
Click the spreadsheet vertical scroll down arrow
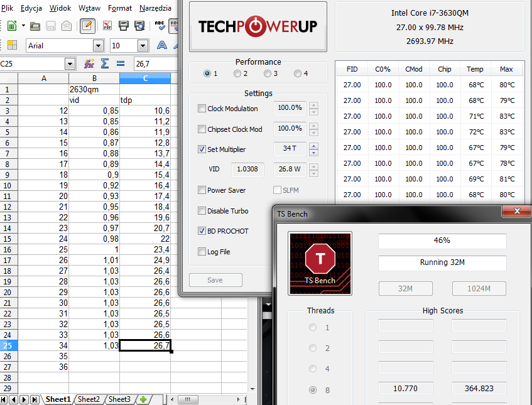pos(252,389)
